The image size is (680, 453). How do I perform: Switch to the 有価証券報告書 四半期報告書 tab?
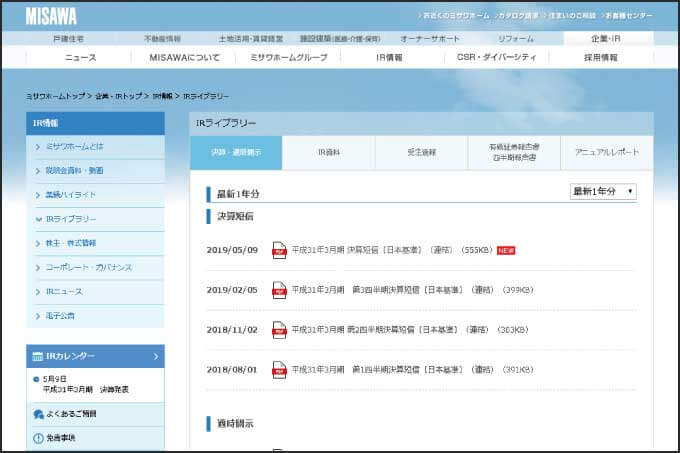514,153
